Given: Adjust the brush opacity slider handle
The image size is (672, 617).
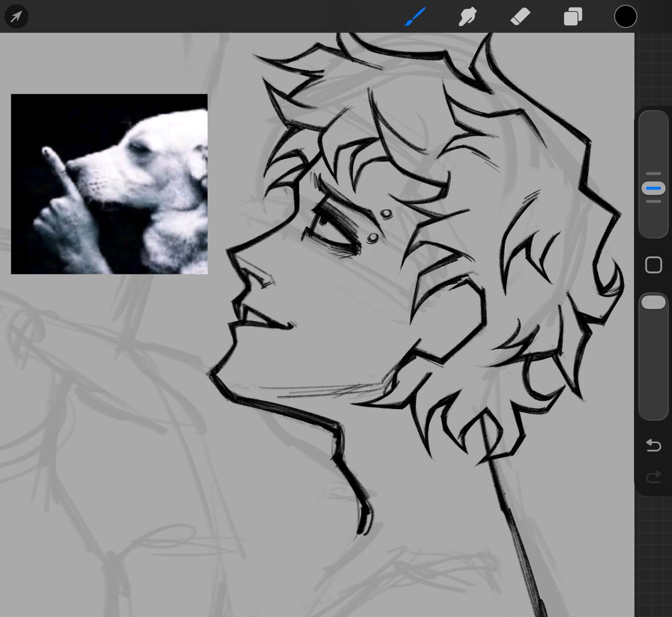Looking at the screenshot, I should [653, 302].
